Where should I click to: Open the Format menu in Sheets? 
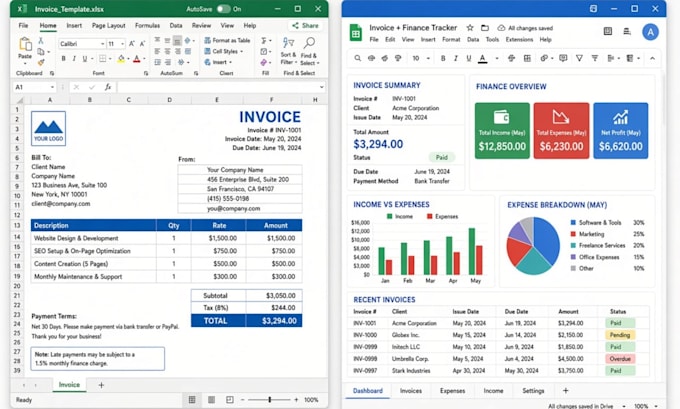click(x=451, y=39)
